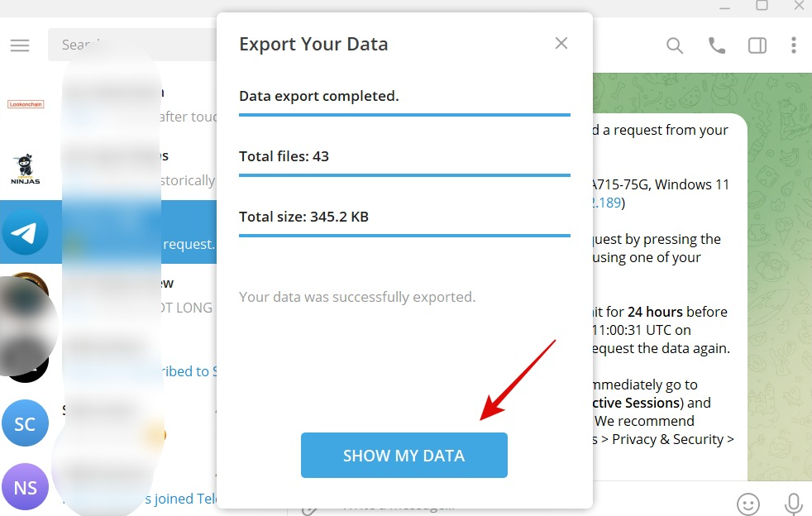
Task: Open the Lookonchain chat
Action: (108, 104)
